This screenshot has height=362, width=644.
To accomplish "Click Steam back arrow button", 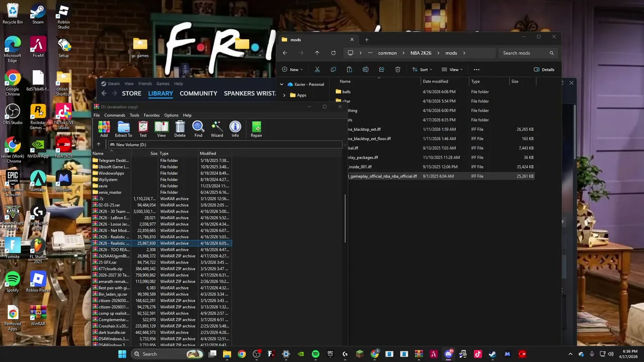I will (x=104, y=94).
